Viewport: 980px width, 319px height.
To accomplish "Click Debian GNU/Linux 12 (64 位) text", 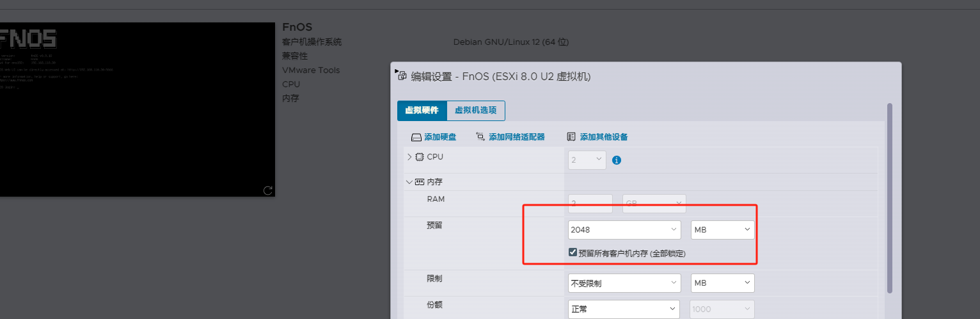I will [511, 42].
